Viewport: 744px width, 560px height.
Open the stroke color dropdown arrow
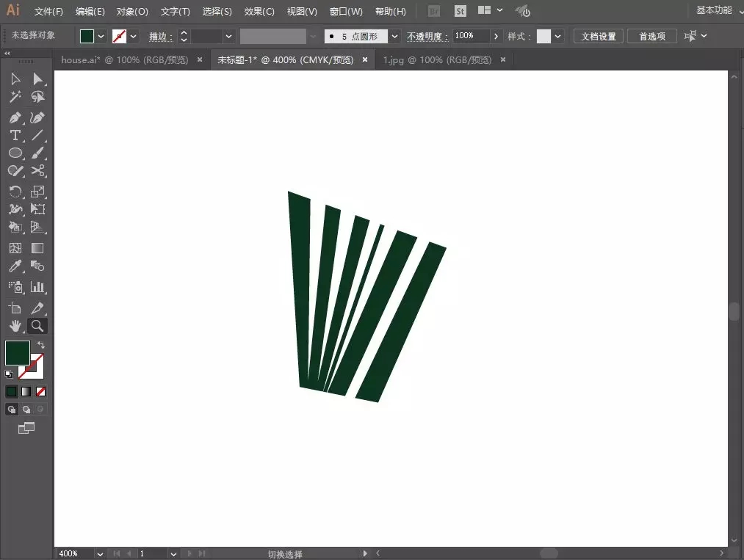134,36
